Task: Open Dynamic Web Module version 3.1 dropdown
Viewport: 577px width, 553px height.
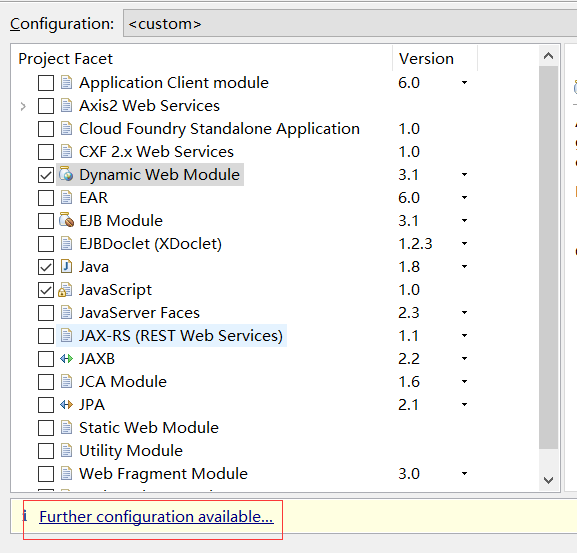Action: point(464,174)
